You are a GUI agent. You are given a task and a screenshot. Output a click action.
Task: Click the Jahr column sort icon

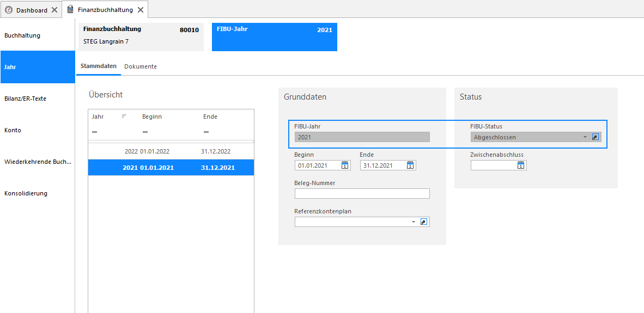coord(124,116)
